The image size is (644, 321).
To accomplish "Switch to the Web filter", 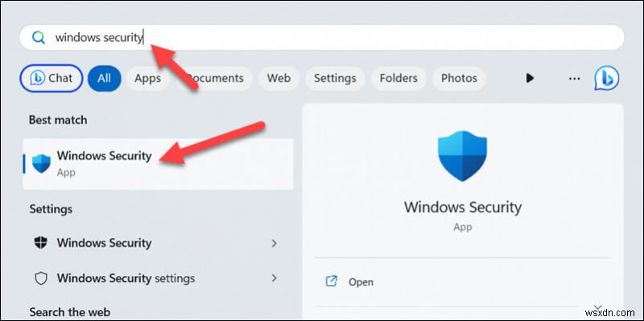I will coord(279,78).
